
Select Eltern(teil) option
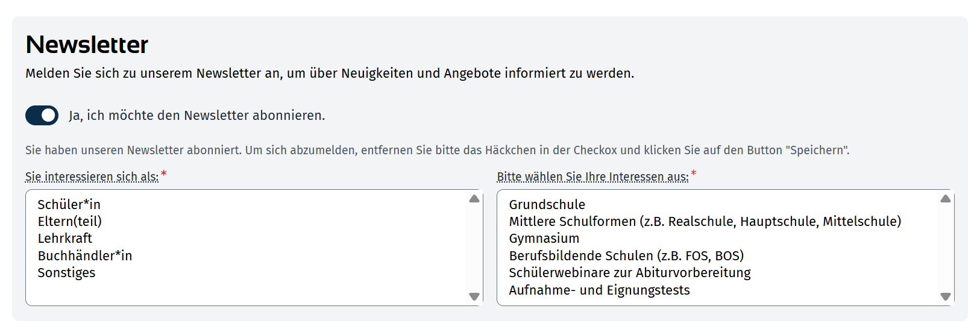coord(69,221)
